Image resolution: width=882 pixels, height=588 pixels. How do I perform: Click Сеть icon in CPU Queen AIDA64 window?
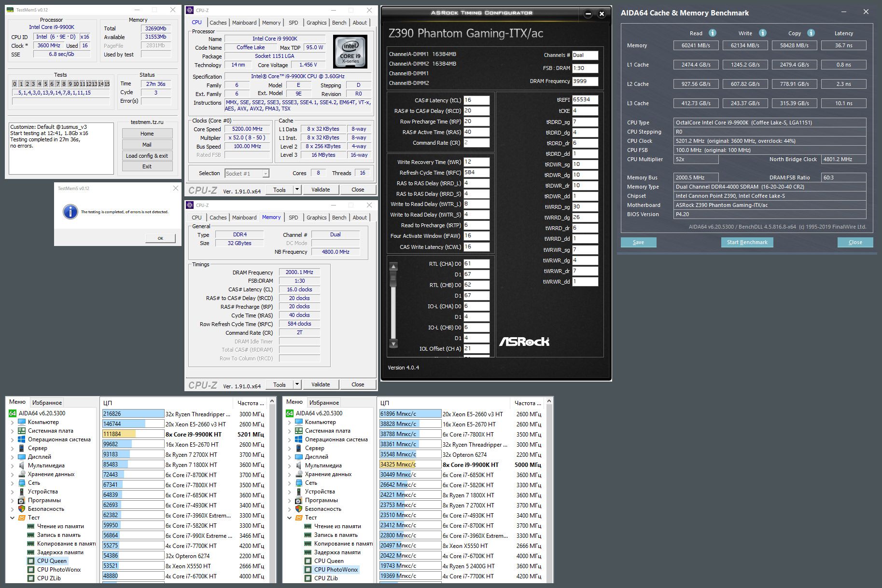(x=22, y=483)
